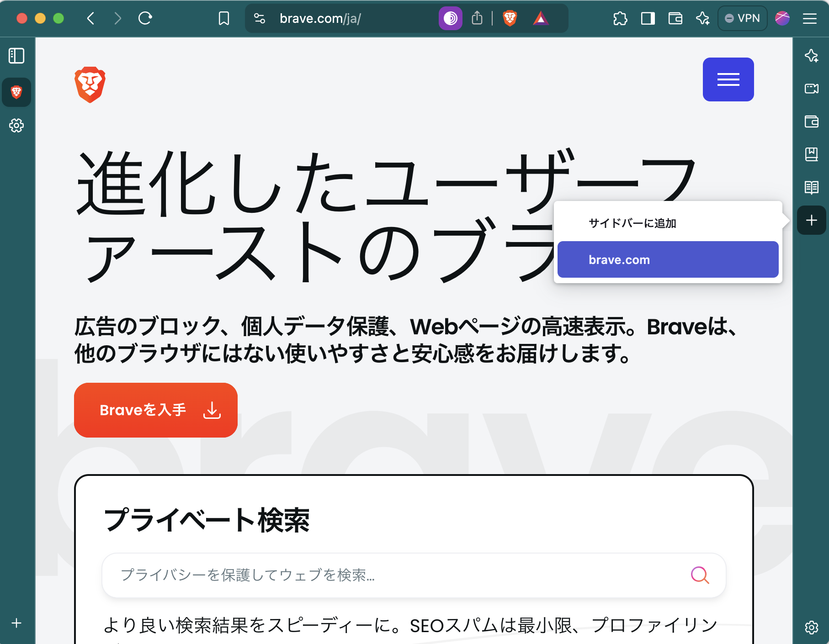
Task: Click the Braveを入手 download button
Action: point(156,410)
